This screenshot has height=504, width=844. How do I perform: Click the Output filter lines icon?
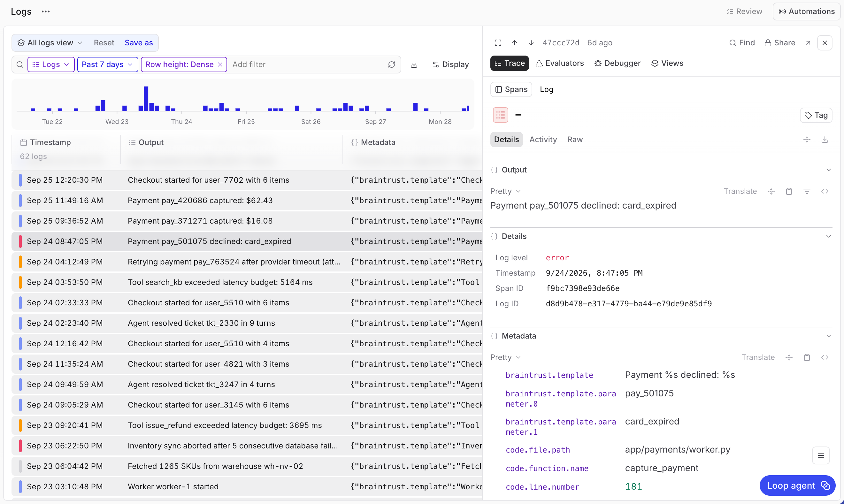tap(807, 191)
